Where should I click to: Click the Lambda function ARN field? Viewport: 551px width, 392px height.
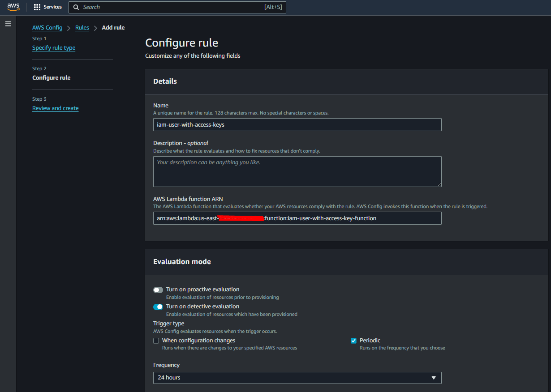pyautogui.click(x=297, y=218)
